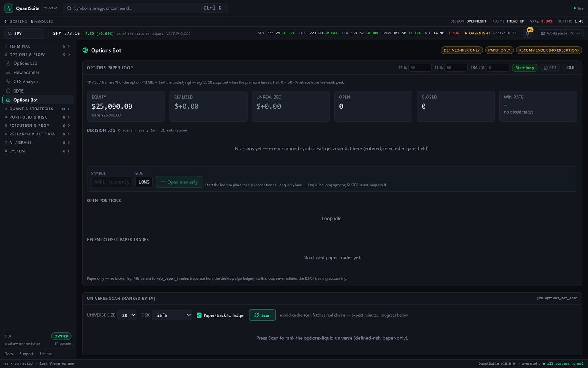Collapse the Options & Flow section
588x368 pixels.
[38, 55]
